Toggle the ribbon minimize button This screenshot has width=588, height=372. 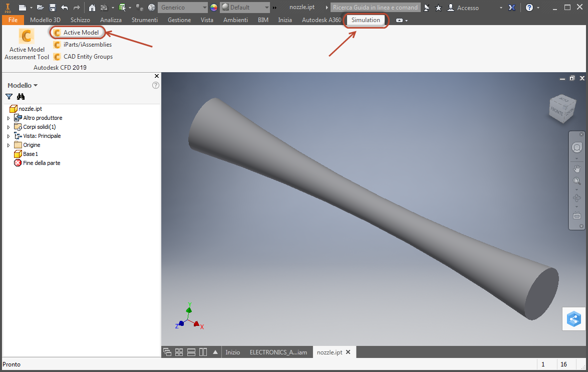click(x=399, y=20)
